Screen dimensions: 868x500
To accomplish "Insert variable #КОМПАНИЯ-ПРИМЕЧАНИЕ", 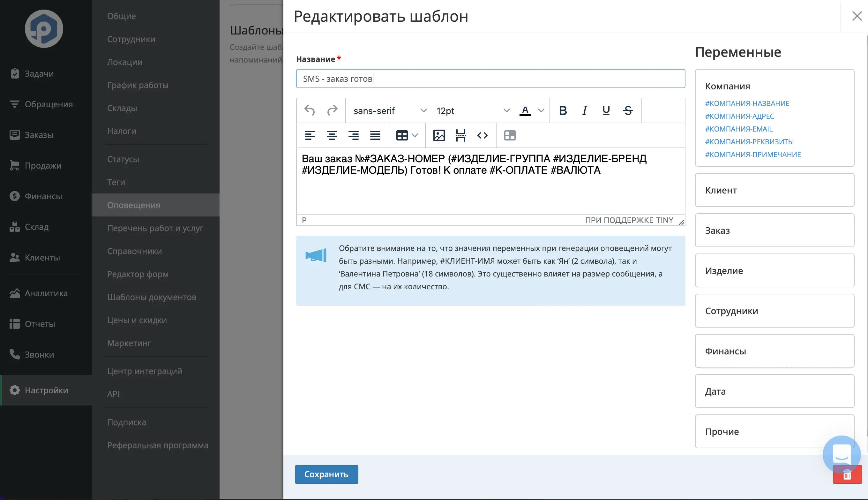I will point(753,155).
